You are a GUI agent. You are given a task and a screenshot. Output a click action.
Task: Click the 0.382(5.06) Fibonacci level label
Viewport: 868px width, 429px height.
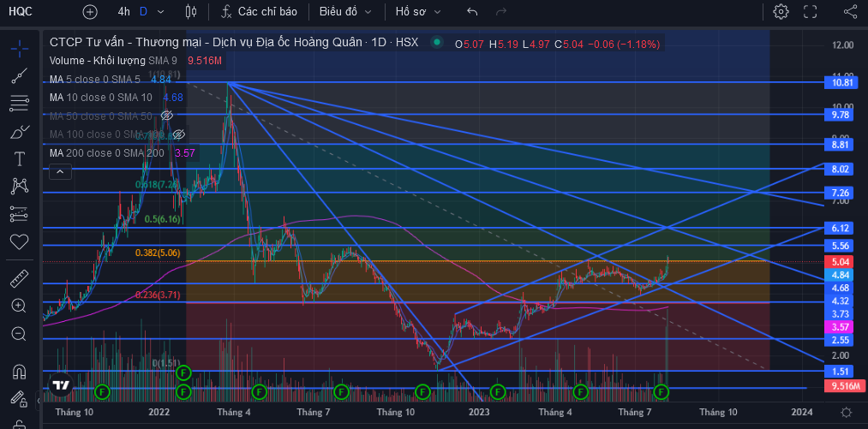pyautogui.click(x=157, y=253)
